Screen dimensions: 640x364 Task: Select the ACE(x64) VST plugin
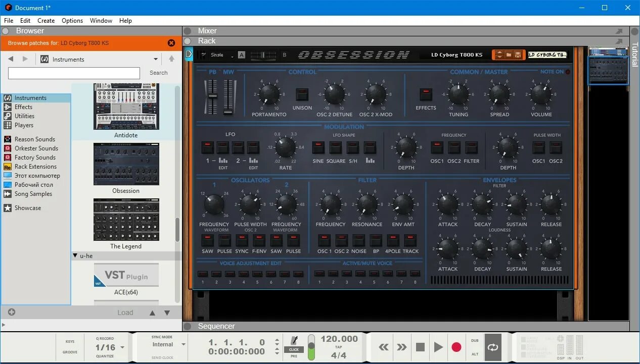(x=126, y=275)
